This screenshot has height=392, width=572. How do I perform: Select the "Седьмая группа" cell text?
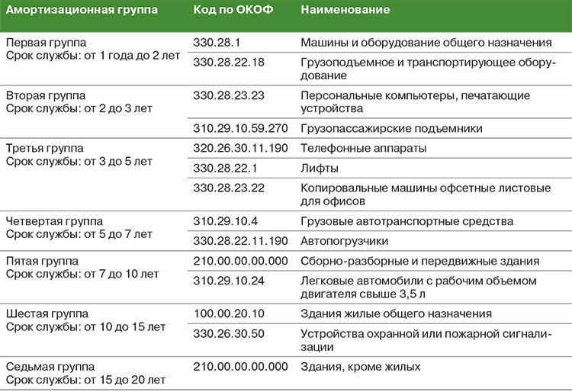click(x=50, y=367)
